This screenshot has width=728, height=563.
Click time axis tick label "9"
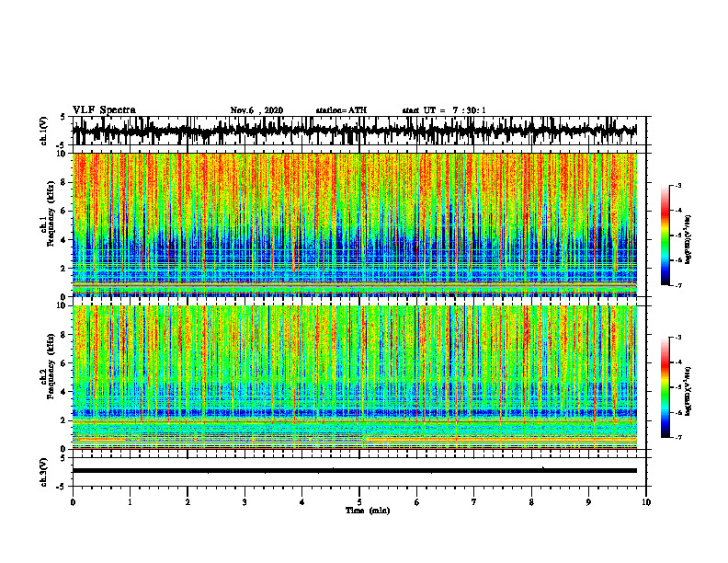click(588, 502)
